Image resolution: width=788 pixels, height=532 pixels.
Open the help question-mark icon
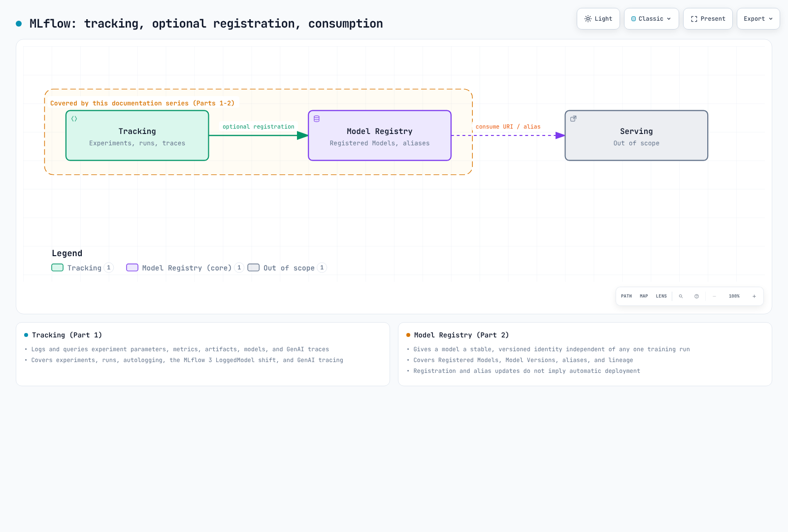(696, 296)
